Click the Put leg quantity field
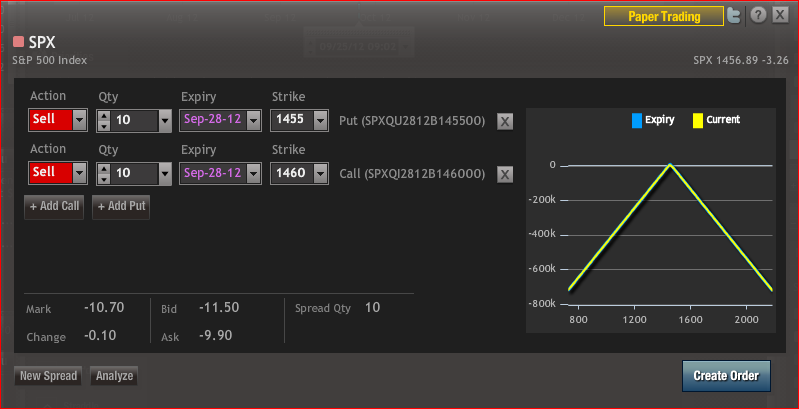Image resolution: width=799 pixels, height=409 pixels. coord(135,121)
